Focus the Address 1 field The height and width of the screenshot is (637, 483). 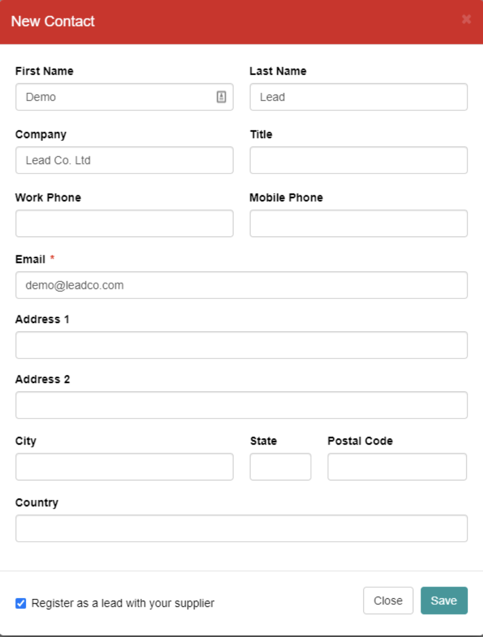click(241, 345)
